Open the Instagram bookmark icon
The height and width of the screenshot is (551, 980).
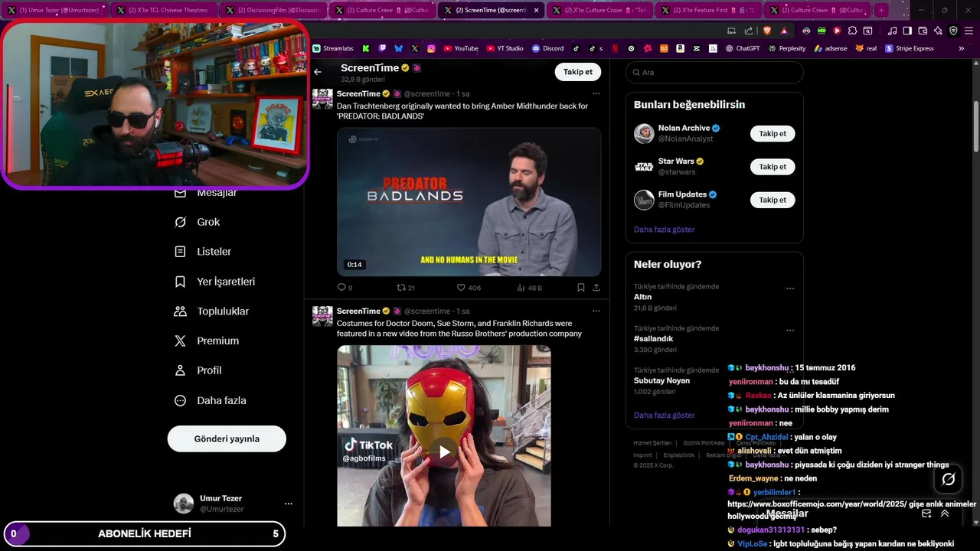click(x=431, y=48)
